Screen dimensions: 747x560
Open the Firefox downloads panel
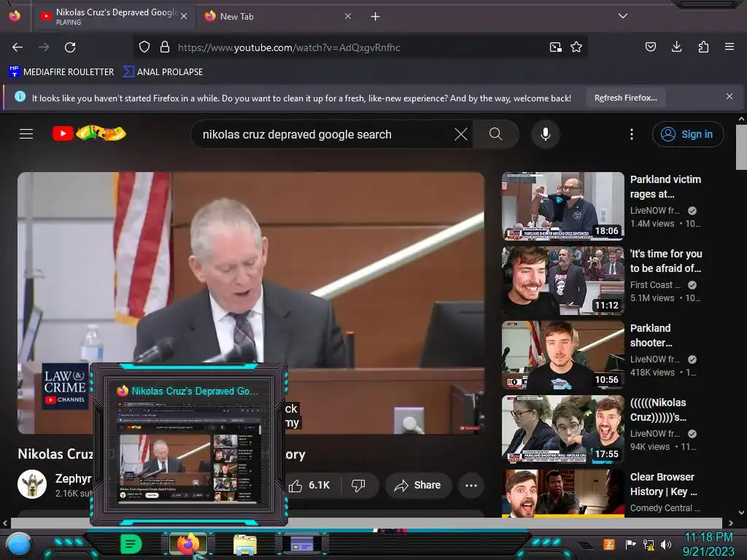pos(676,47)
